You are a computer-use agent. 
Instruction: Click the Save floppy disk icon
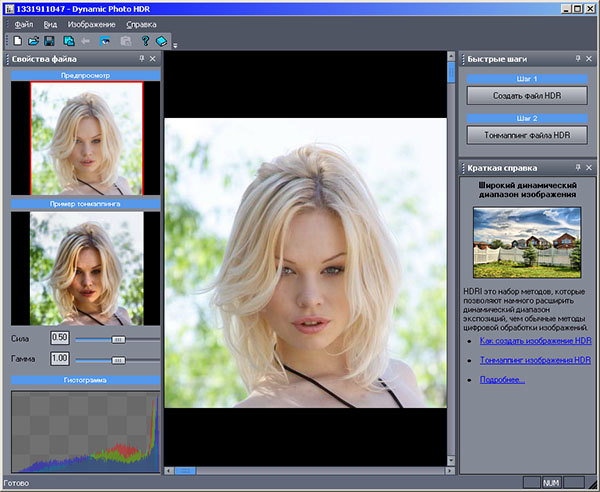click(49, 41)
